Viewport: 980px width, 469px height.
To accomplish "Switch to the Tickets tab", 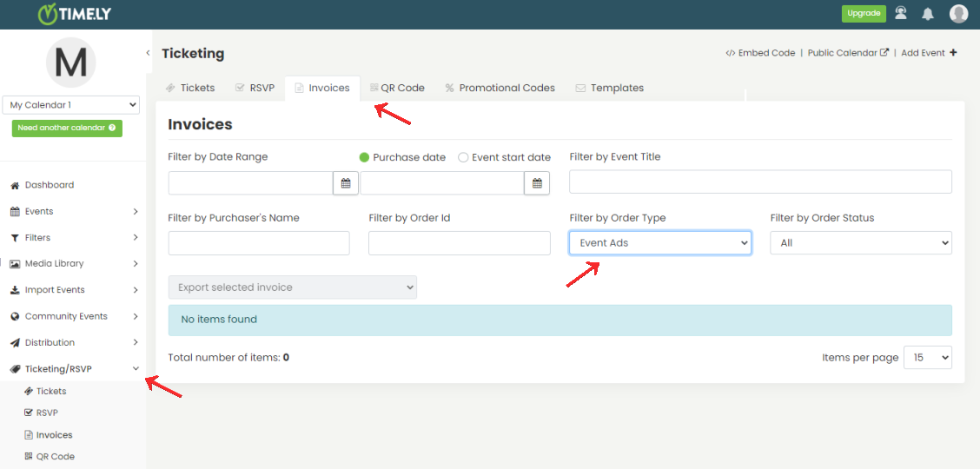I will click(190, 88).
